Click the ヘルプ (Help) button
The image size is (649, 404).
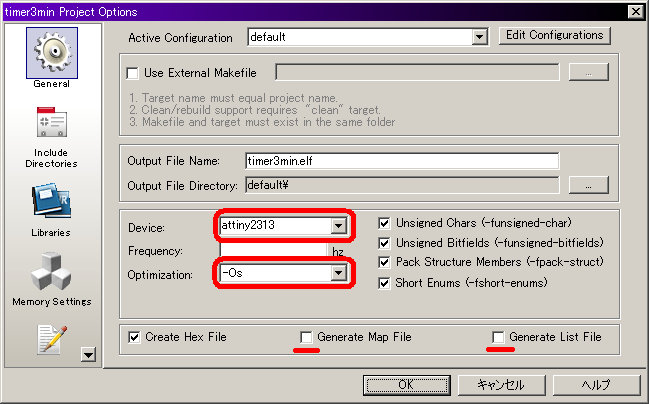(596, 385)
